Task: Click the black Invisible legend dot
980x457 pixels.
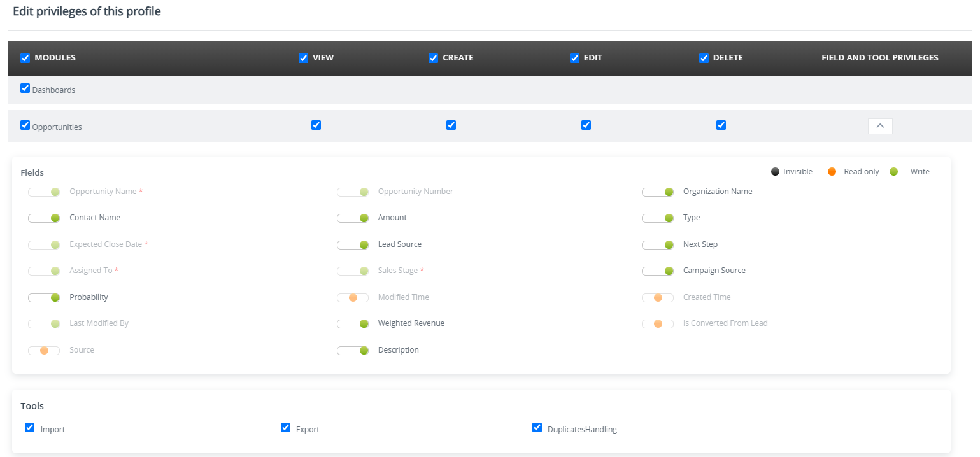Action: (x=775, y=171)
